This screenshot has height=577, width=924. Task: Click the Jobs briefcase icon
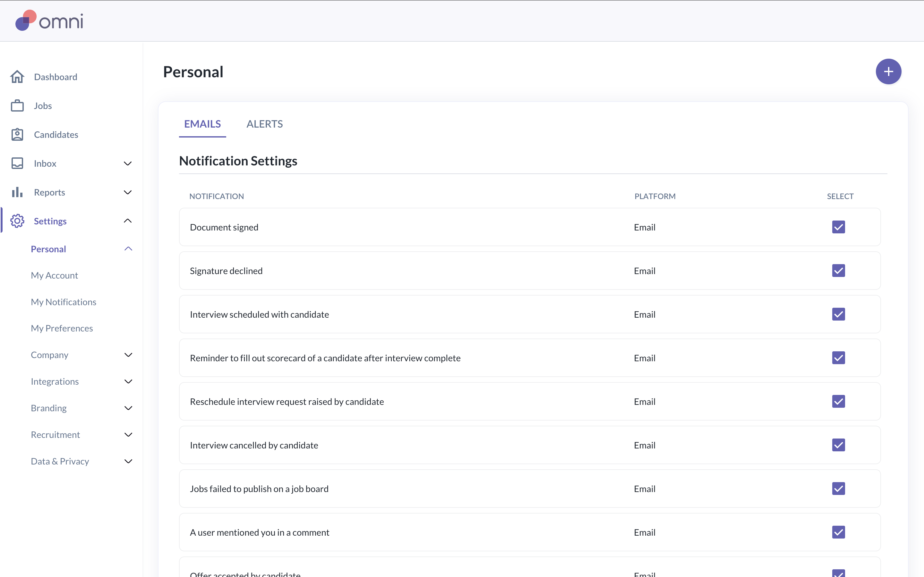17,106
